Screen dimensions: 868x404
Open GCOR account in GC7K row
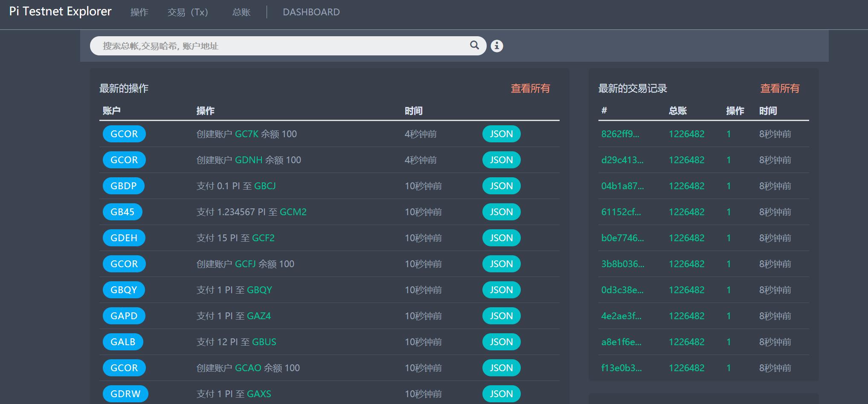(124, 134)
